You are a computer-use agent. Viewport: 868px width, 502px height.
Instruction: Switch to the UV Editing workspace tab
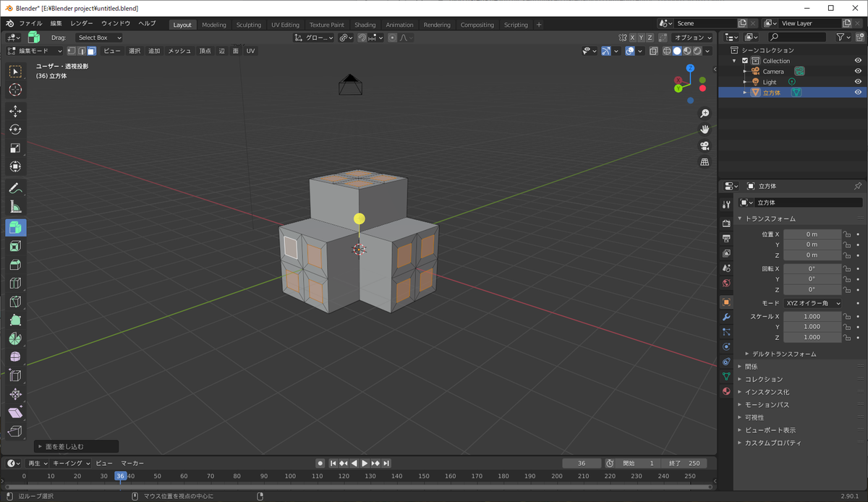[x=285, y=25]
